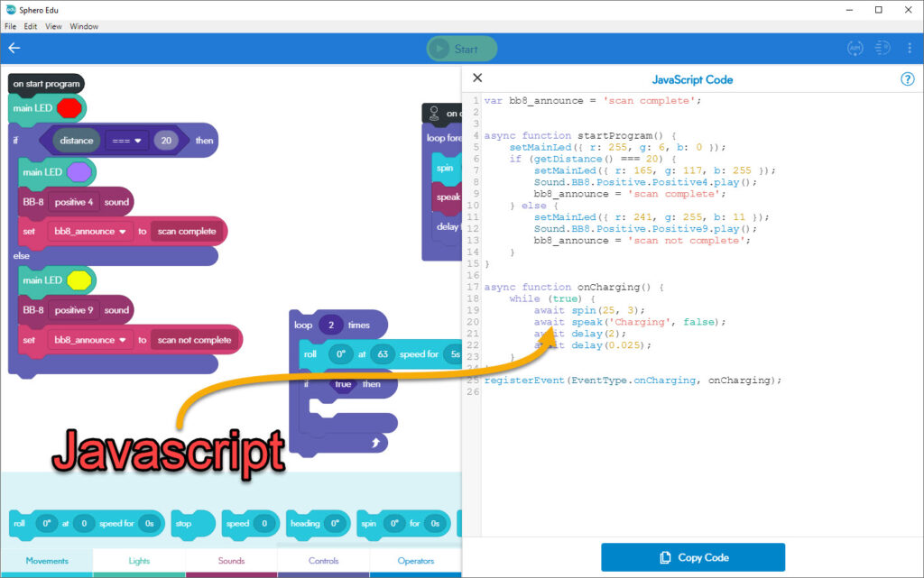Switch to the Lights tab
This screenshot has height=578, width=924.
[x=139, y=561]
